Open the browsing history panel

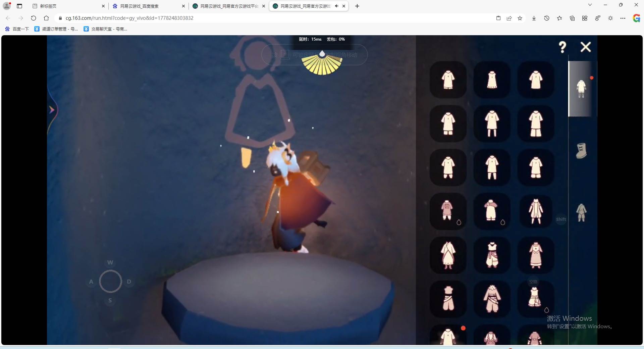tap(547, 18)
